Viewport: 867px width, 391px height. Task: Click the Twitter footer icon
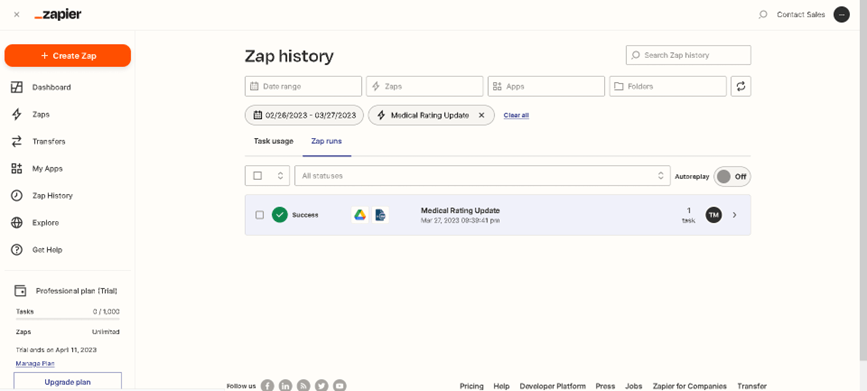(x=322, y=385)
